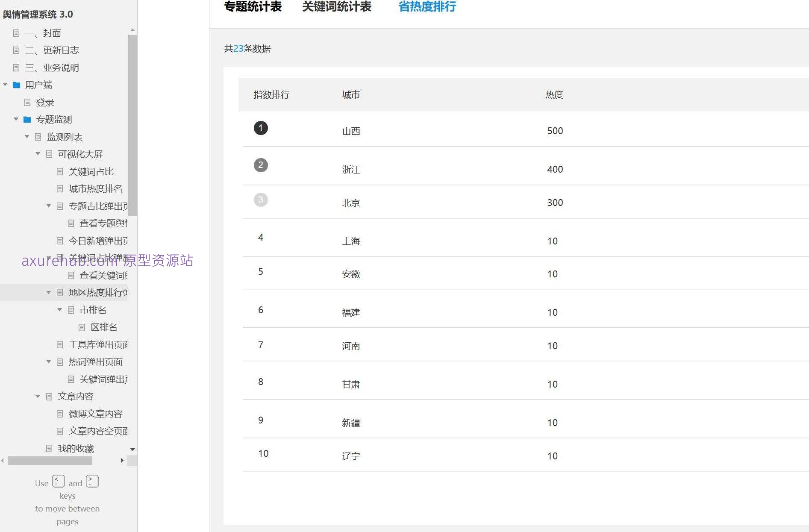Collapse the 文章内容 tree node arrow
The width and height of the screenshot is (809, 532).
coord(38,397)
